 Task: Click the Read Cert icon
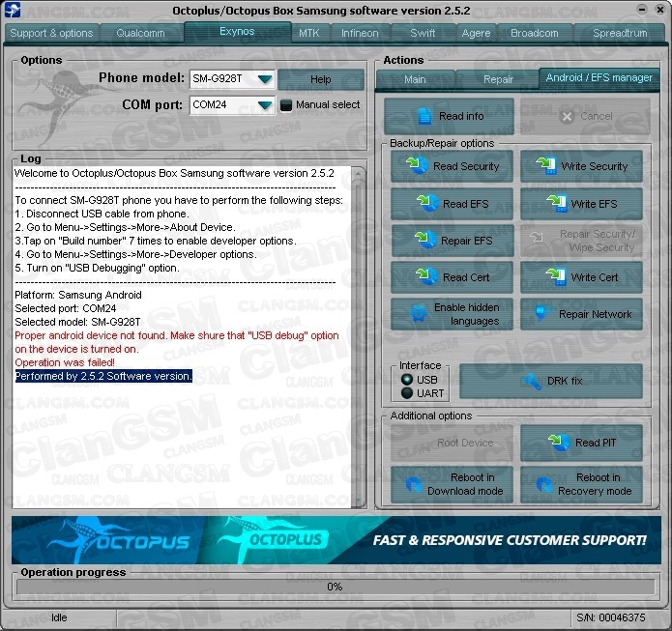point(427,276)
